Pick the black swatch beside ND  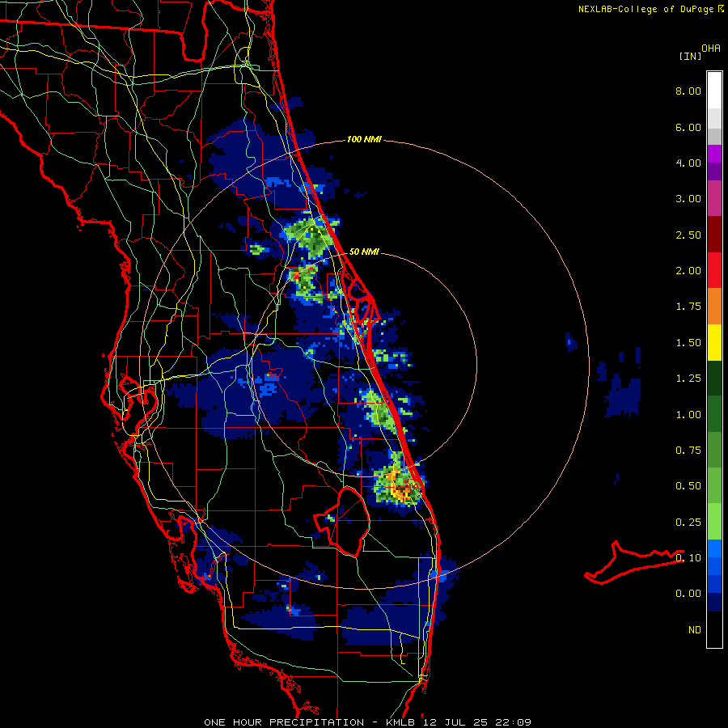pos(714,629)
